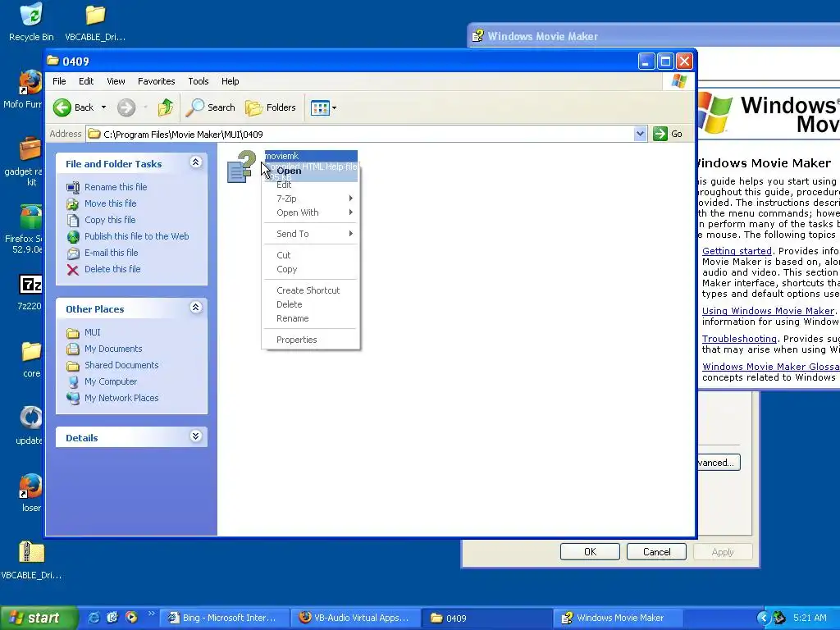Switch to Bing - Microsoft Internet taskbar item

point(225,618)
